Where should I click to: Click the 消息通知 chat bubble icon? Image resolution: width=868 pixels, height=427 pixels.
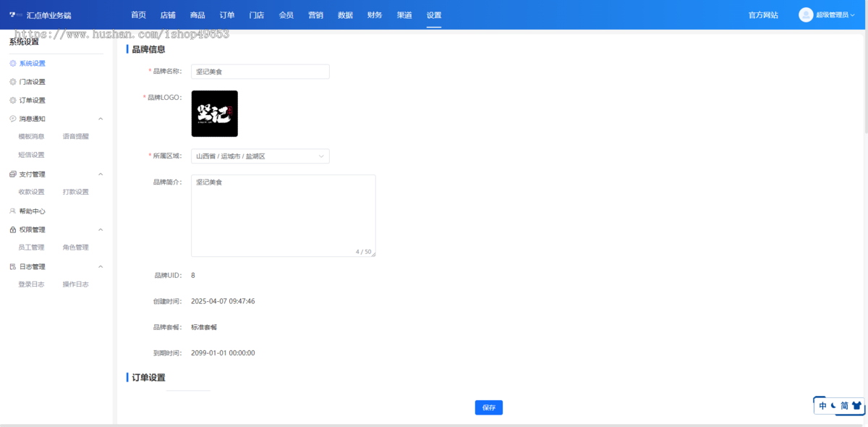tap(12, 119)
